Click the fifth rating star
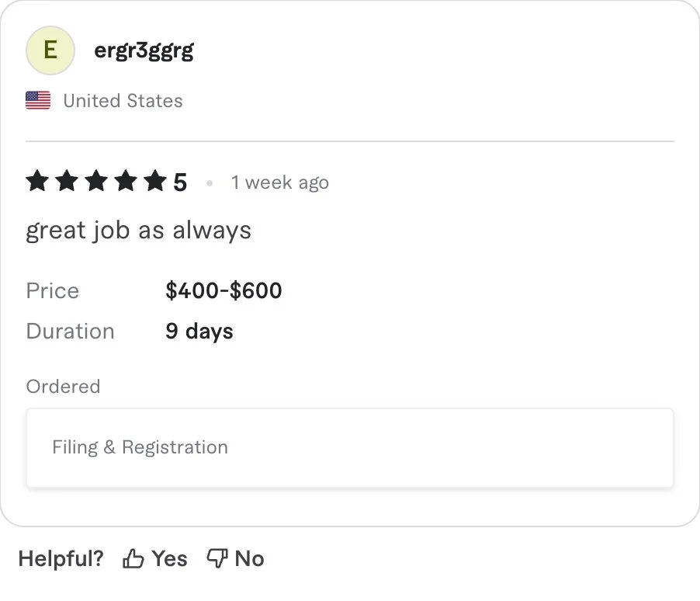This screenshot has width=700, height=601. point(155,182)
